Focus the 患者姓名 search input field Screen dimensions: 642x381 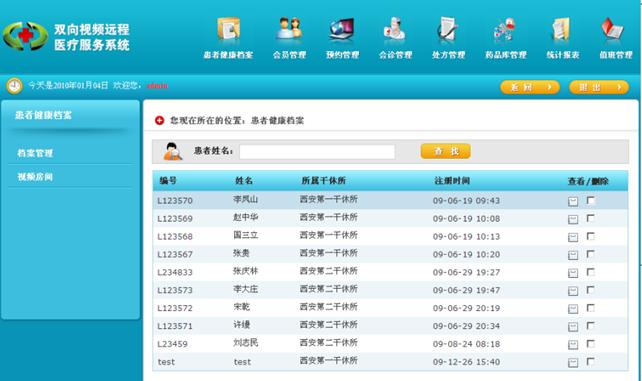tap(317, 151)
